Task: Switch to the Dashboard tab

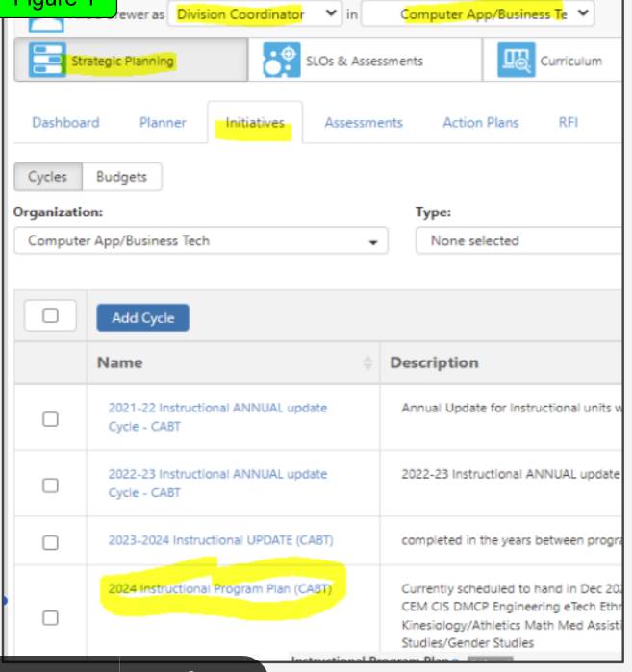Action: click(x=65, y=123)
